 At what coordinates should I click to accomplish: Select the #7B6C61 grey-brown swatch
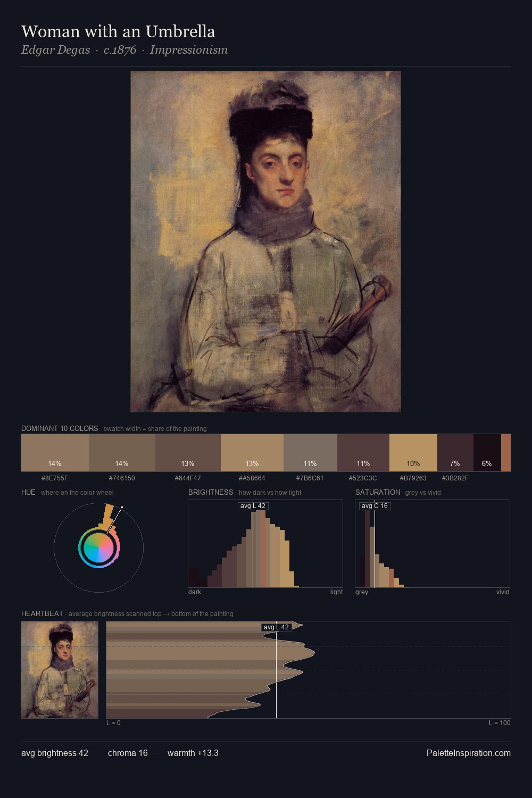pyautogui.click(x=310, y=453)
